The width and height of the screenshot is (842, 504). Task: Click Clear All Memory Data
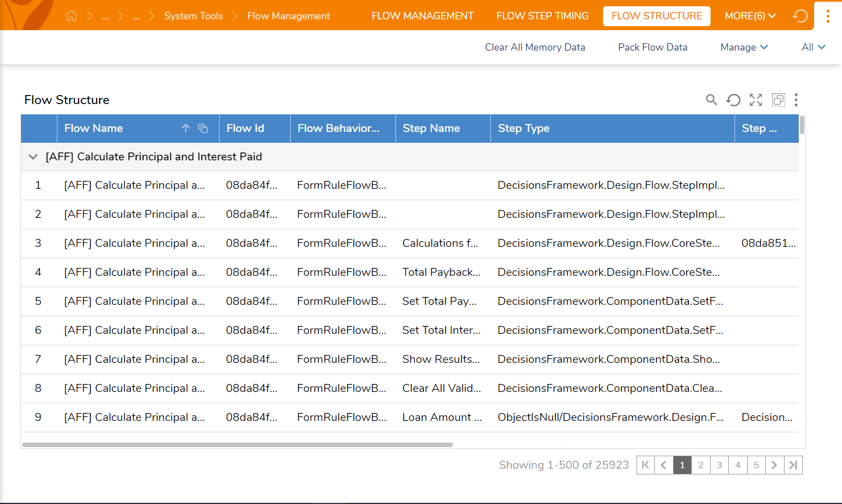point(535,47)
